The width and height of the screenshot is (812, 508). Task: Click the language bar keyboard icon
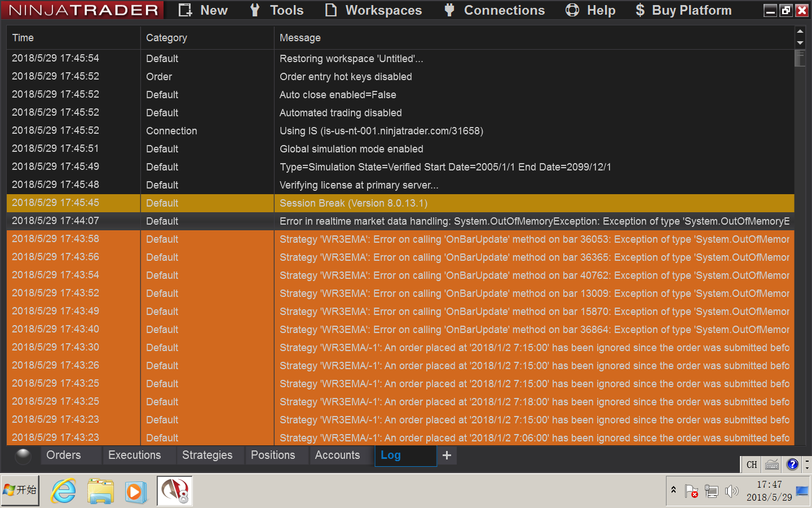[772, 465]
